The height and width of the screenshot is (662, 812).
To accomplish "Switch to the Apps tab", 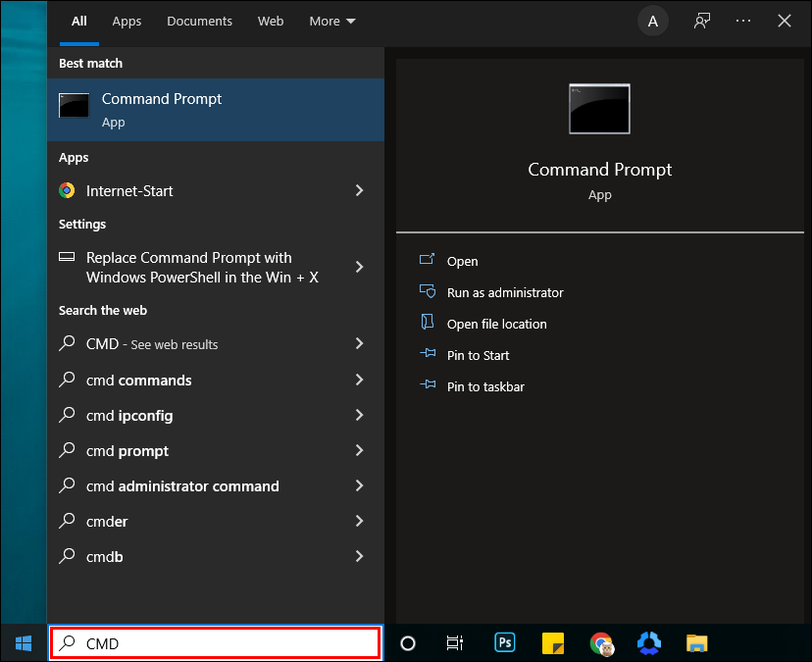I will (x=127, y=22).
